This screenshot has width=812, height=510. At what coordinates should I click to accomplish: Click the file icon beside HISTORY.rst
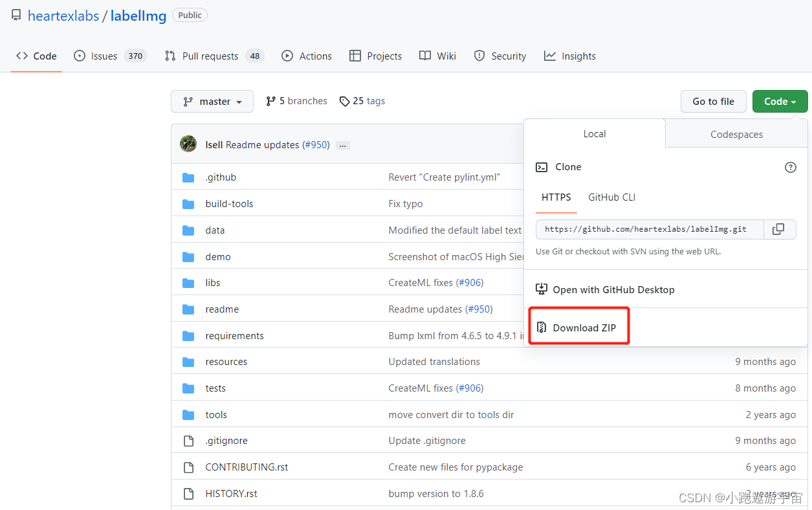[x=188, y=494]
